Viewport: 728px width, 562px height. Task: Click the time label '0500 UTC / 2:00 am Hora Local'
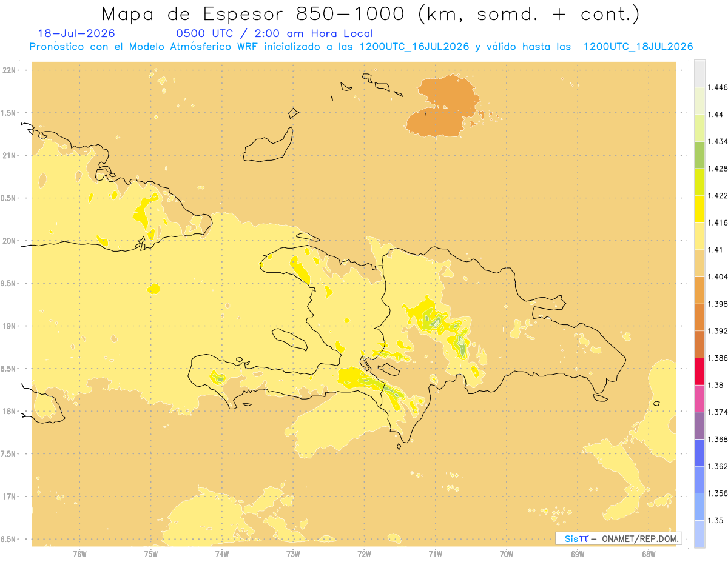click(x=274, y=33)
